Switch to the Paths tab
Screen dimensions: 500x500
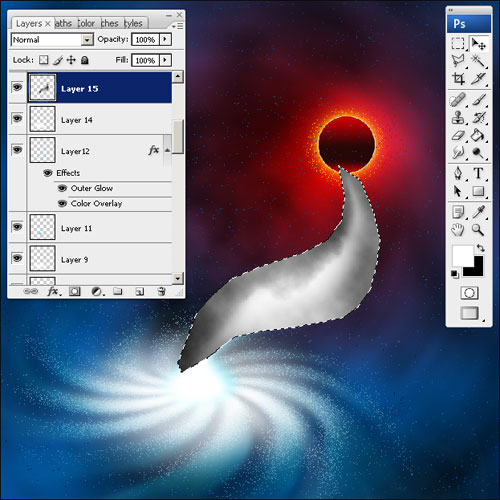click(x=63, y=24)
